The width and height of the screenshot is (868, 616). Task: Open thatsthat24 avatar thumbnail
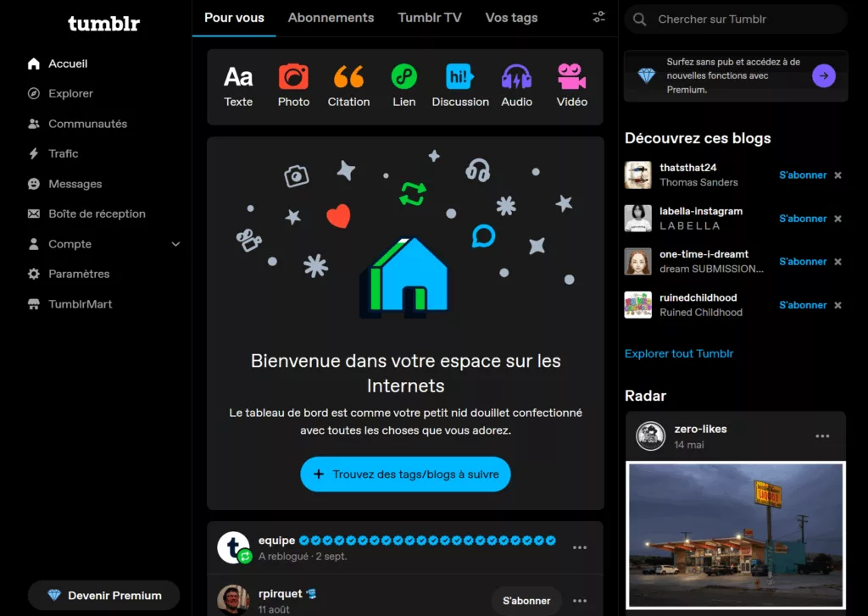637,175
